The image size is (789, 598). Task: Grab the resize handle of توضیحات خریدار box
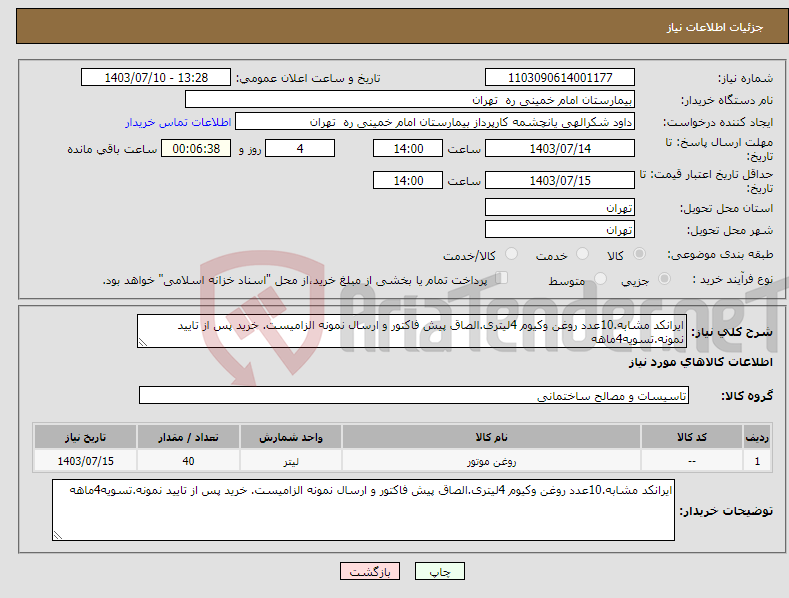58,535
